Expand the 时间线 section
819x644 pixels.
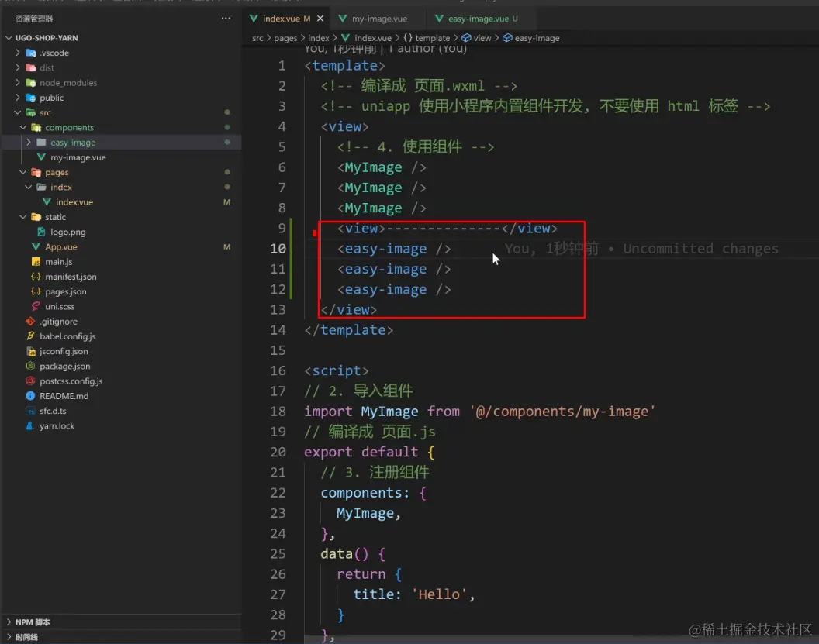(x=9, y=637)
